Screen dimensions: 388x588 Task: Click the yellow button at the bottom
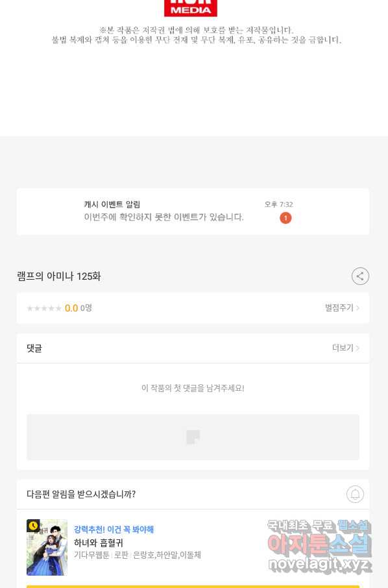point(193,587)
